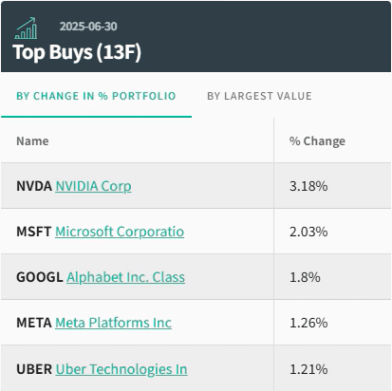Click the 3.18% change value
392x391 pixels.
click(x=309, y=186)
